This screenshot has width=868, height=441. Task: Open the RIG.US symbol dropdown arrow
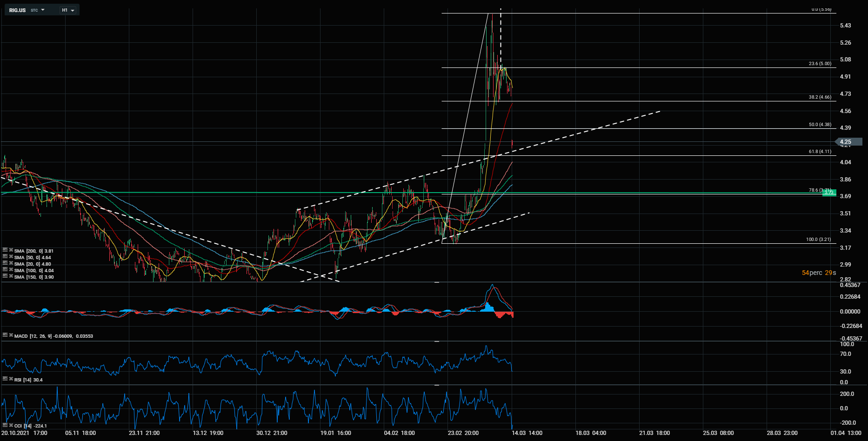coord(43,10)
